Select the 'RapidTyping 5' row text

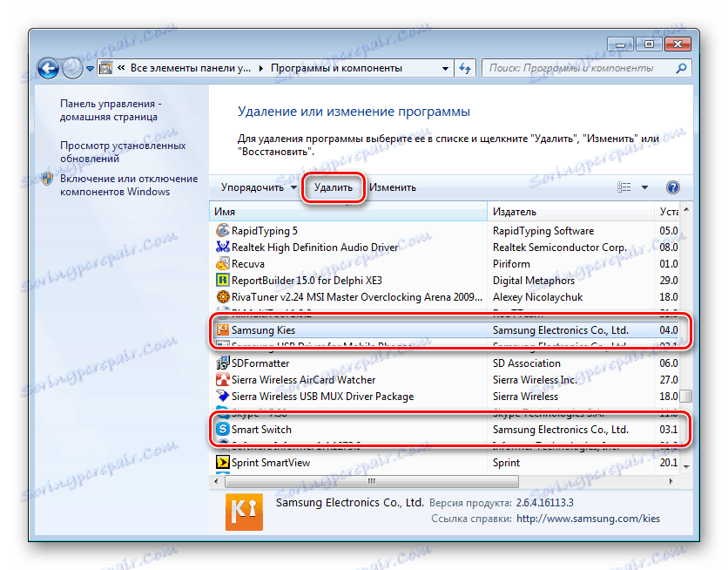265,231
